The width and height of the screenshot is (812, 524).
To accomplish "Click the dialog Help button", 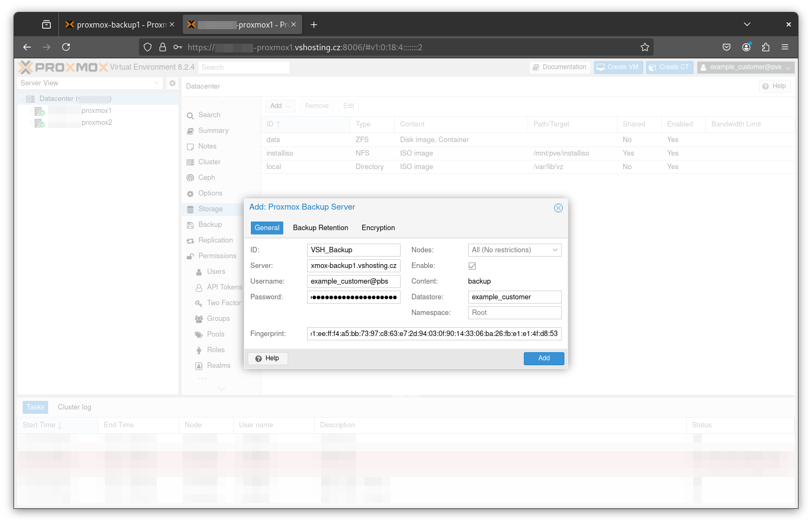I will point(268,359).
